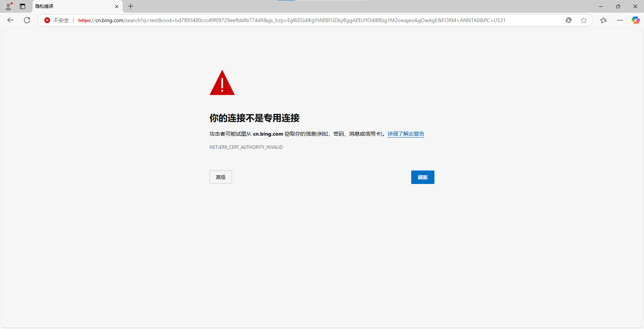Open the profile avatar menu

(x=8, y=6)
